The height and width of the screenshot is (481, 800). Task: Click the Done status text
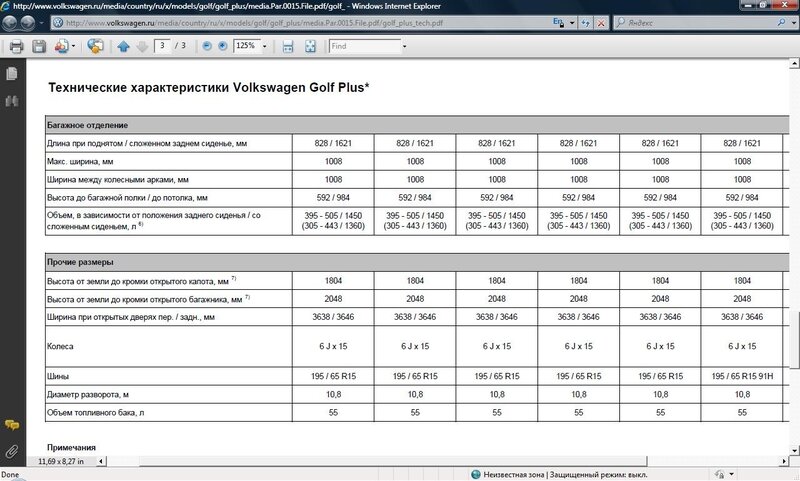pyautogui.click(x=10, y=474)
